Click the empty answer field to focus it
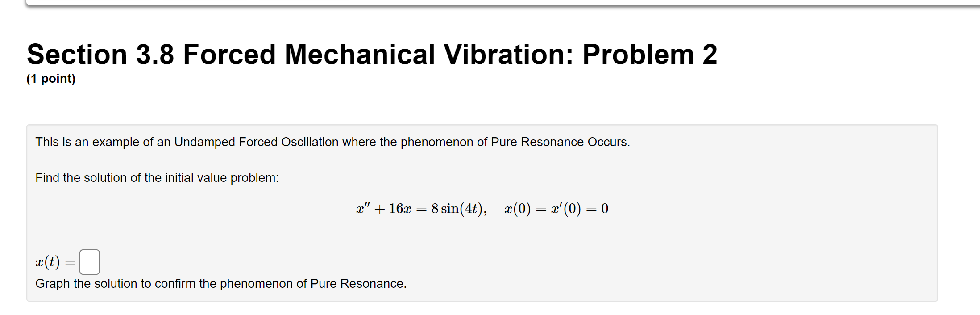This screenshot has width=980, height=315. coord(89,261)
